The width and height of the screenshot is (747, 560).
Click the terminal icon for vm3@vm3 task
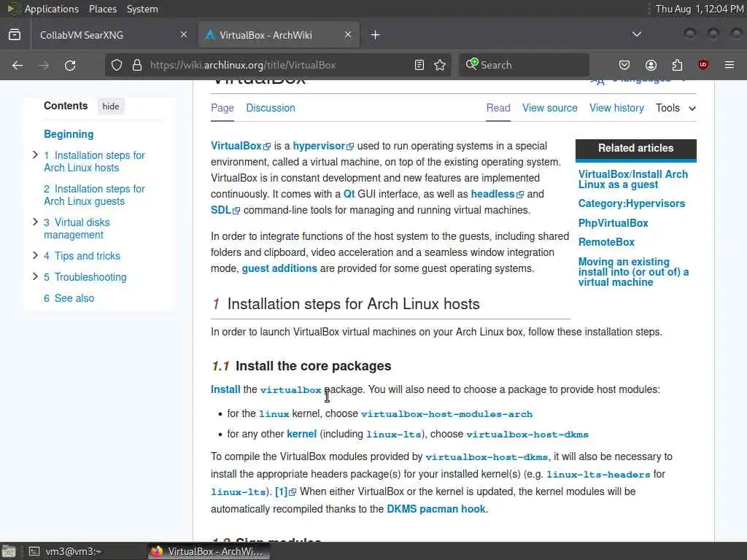point(34,551)
